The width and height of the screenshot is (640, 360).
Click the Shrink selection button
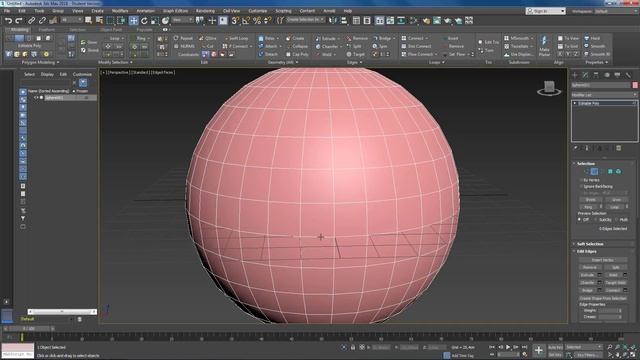pos(590,200)
